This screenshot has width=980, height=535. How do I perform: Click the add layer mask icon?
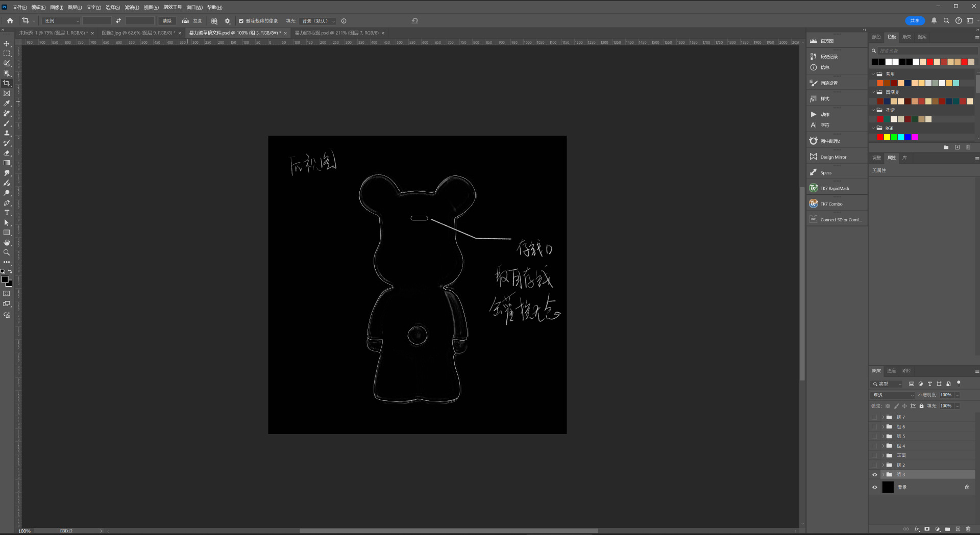[927, 529]
